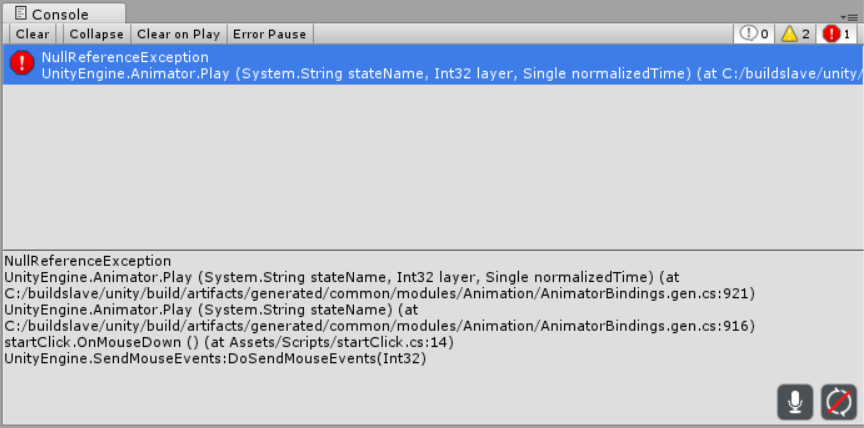Viewport: 864px width, 428px height.
Task: Toggle the yellow warning filter icon
Action: (796, 34)
